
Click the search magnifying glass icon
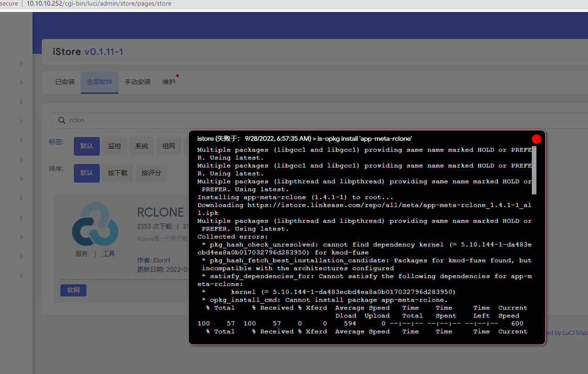[x=61, y=120]
